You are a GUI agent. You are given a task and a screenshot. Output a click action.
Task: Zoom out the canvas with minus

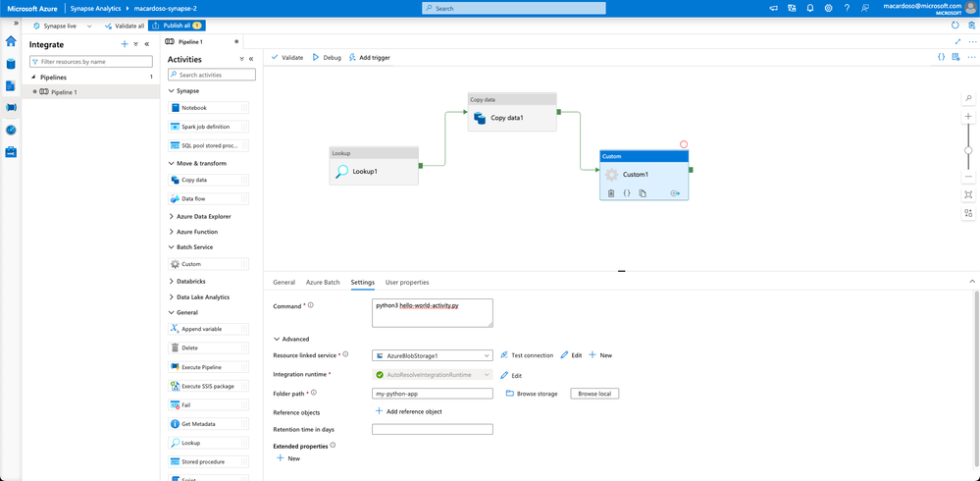point(968,176)
